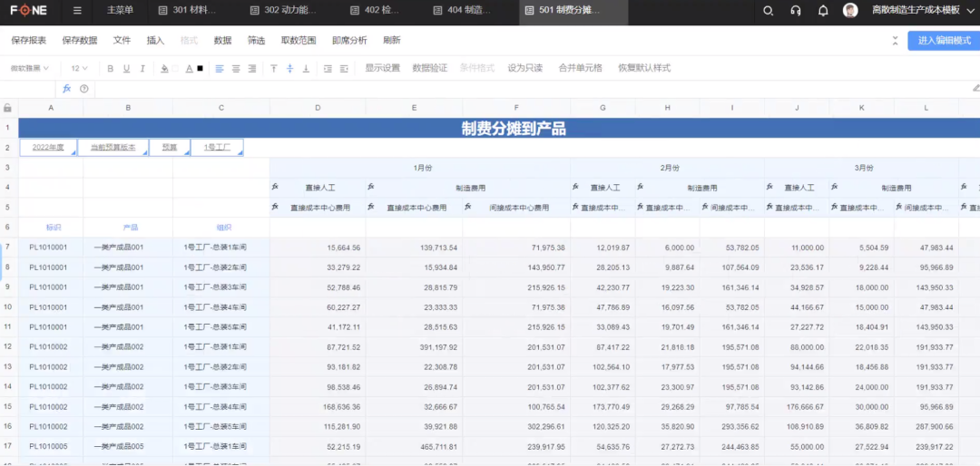Toggle italic formatting
The image size is (980, 466).
click(142, 69)
